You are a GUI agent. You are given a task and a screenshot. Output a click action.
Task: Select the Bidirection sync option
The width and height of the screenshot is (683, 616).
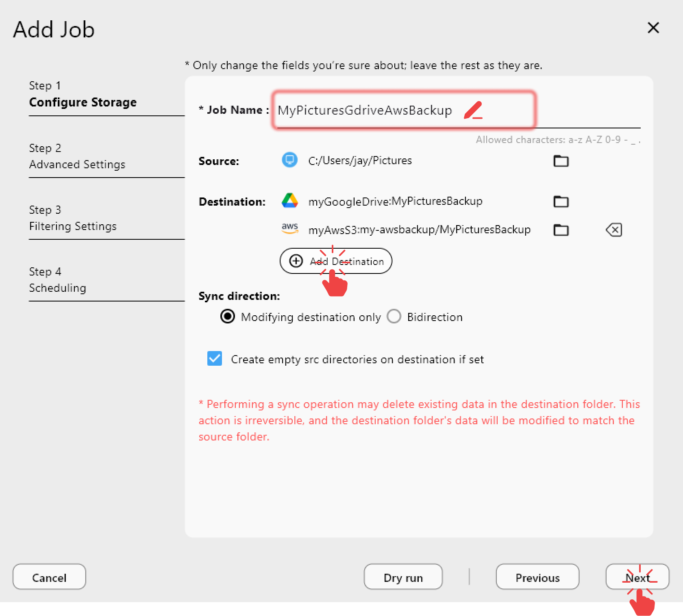[x=394, y=317]
